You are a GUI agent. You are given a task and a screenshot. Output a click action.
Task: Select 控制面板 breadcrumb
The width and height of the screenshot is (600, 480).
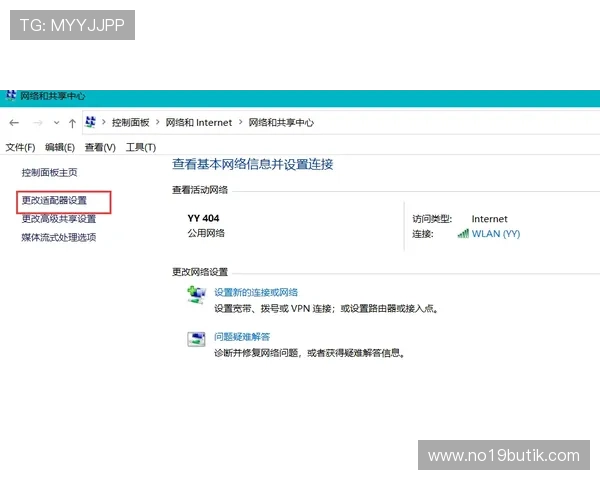130,122
